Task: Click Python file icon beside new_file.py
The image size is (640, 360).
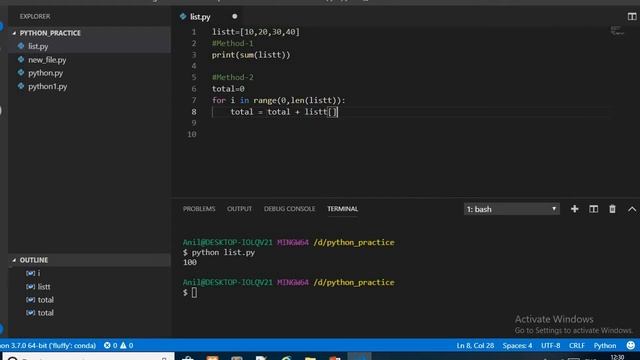Action: click(x=21, y=60)
